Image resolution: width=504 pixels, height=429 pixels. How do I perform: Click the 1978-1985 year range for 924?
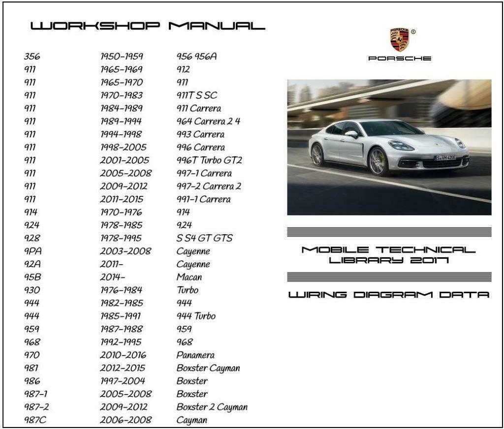(121, 225)
